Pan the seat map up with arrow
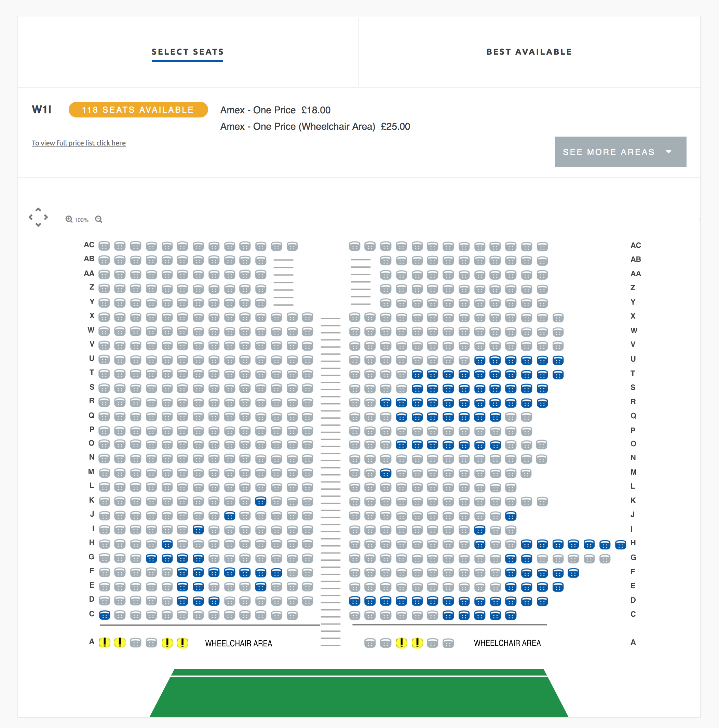Image resolution: width=719 pixels, height=728 pixels. (x=38, y=209)
